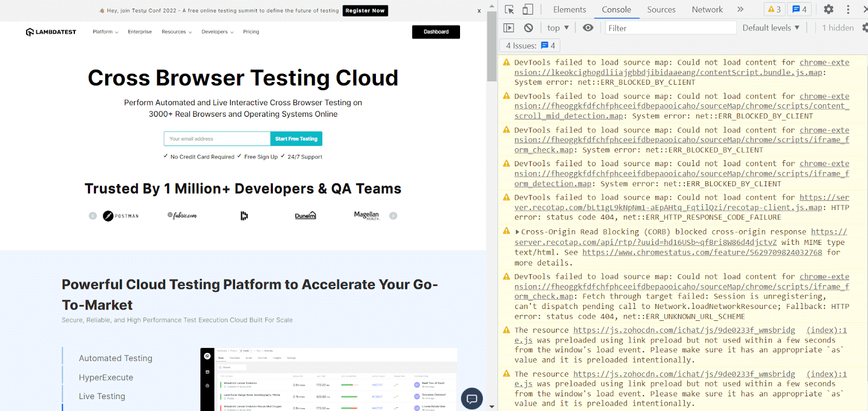Screen dimensions: 868x411
Task: Go to Enterprise page
Action: click(140, 32)
